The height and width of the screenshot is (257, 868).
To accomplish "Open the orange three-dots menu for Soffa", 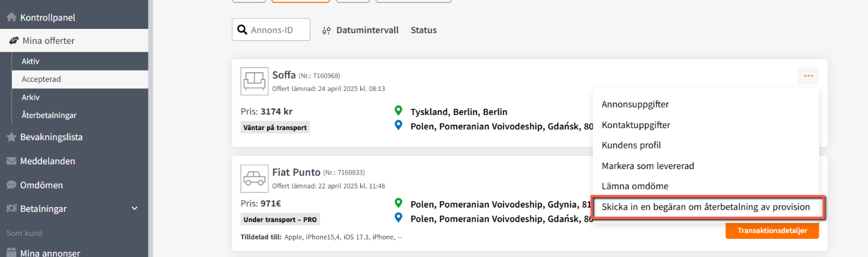I will click(808, 76).
